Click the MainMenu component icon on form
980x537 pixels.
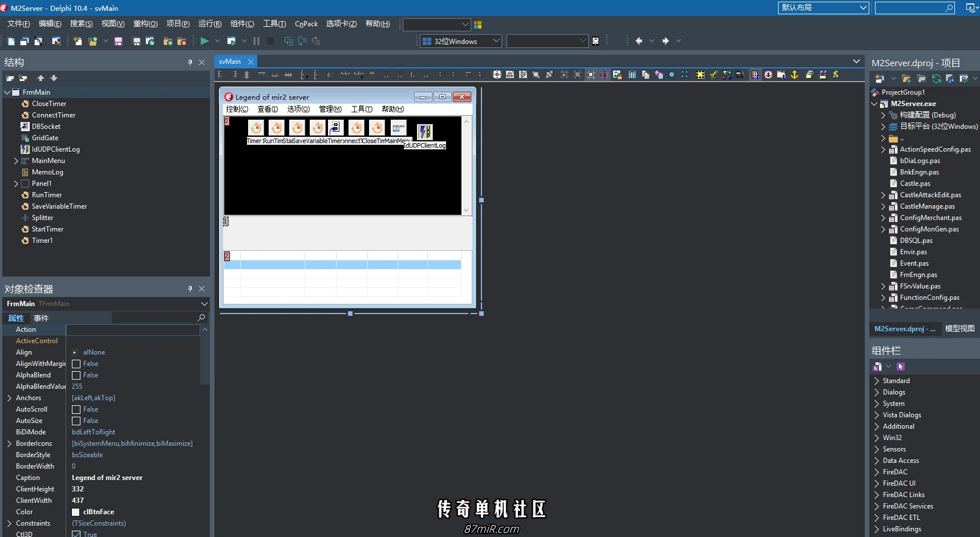398,128
